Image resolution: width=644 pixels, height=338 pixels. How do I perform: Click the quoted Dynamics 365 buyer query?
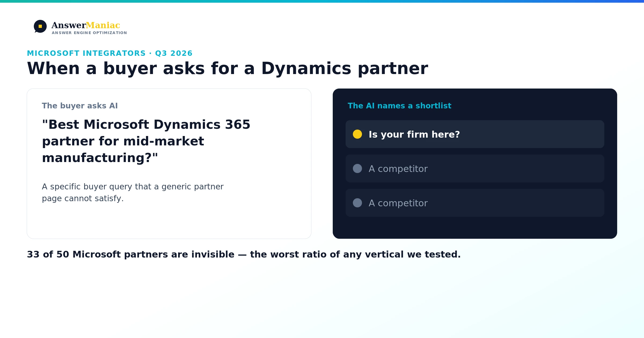pos(146,141)
